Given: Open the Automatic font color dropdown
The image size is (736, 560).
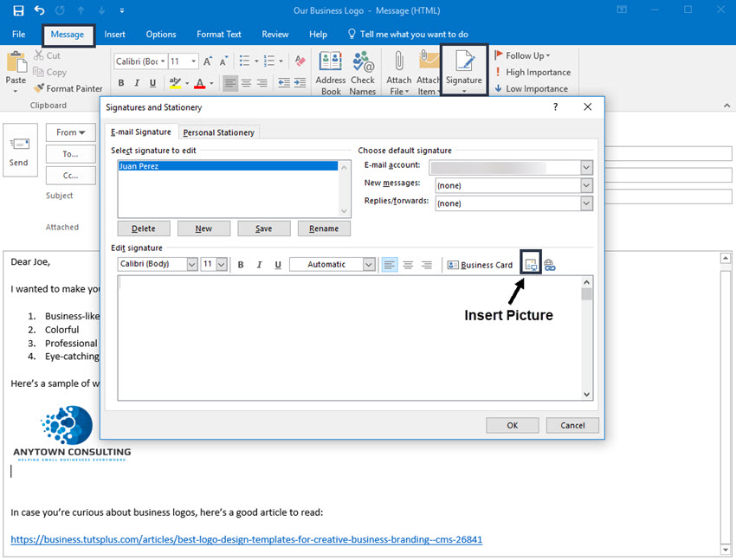Looking at the screenshot, I should click(x=369, y=264).
